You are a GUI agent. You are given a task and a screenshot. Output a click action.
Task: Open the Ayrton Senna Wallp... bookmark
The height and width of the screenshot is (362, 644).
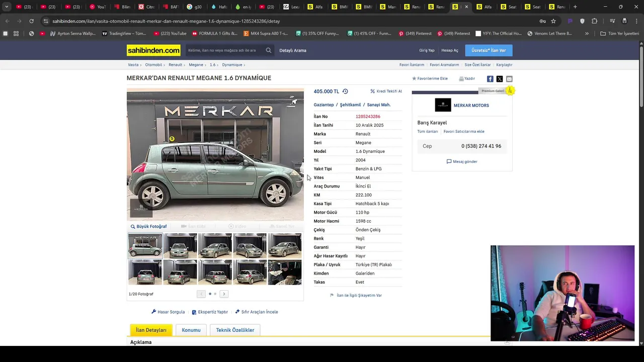[x=72, y=34]
